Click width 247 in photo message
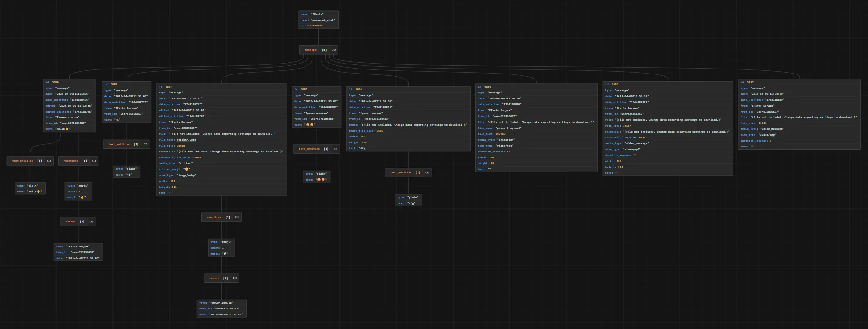The height and width of the screenshot is (329, 868). (x=357, y=137)
